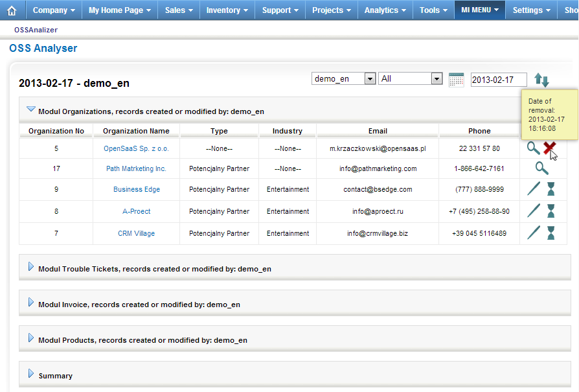Click phone number +7 (495) 258-88-90

point(479,211)
